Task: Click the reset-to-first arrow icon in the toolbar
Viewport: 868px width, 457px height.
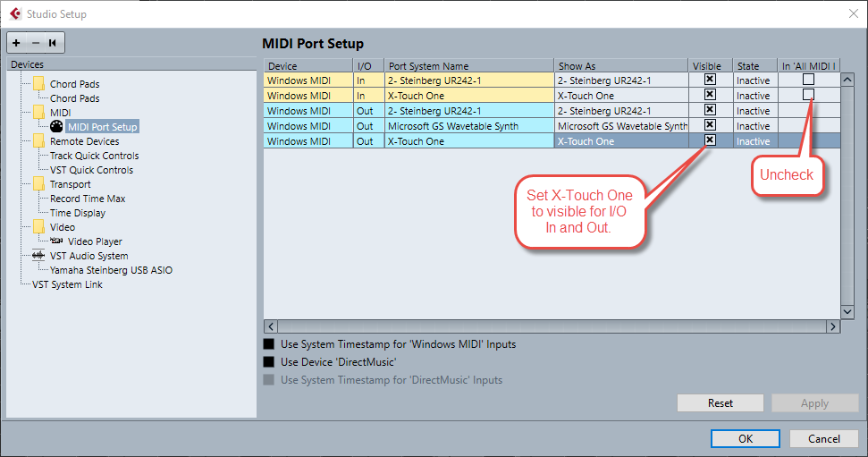Action: pyautogui.click(x=53, y=43)
